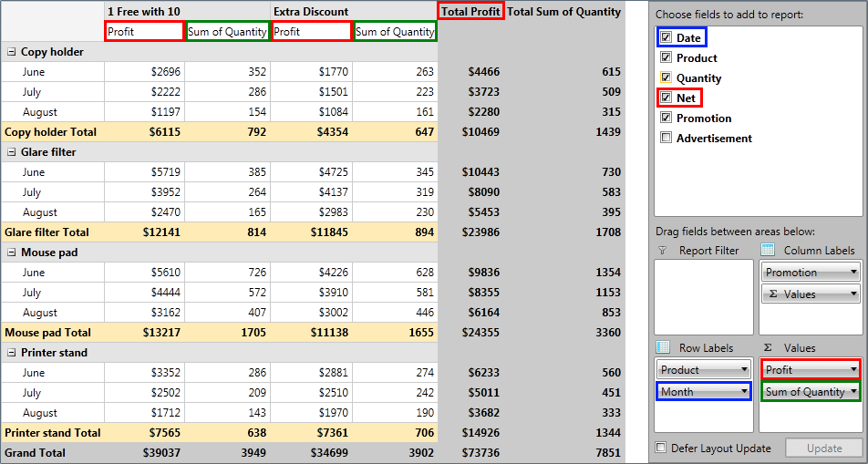Viewport: 868px width, 464px height.
Task: Select June row under Copy holder
Action: (x=34, y=72)
